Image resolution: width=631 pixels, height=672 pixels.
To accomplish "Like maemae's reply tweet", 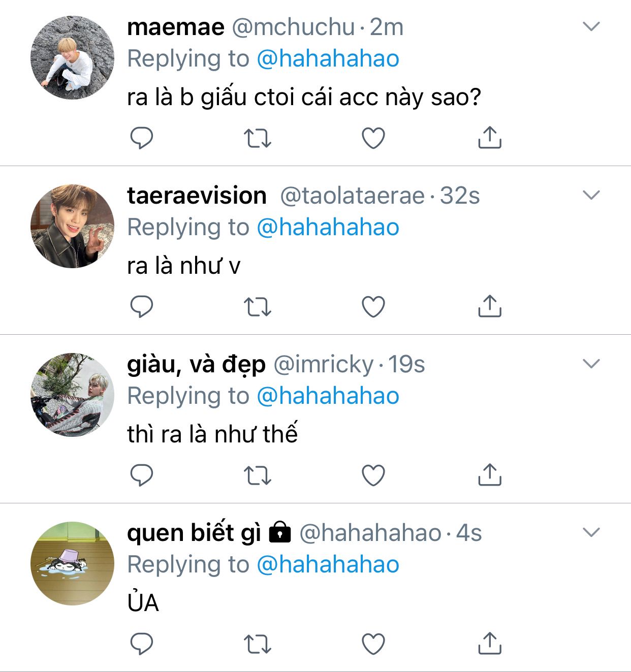I will (373, 138).
